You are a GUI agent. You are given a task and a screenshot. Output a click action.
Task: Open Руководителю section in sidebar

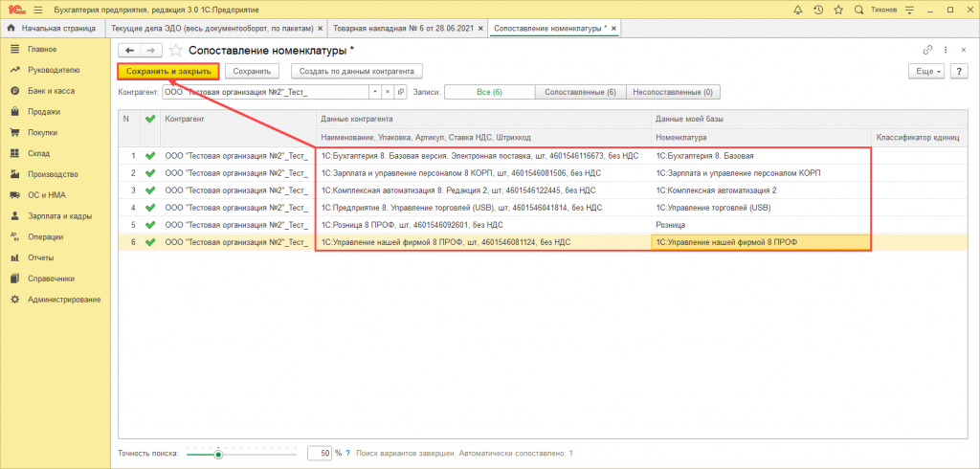[x=54, y=70]
